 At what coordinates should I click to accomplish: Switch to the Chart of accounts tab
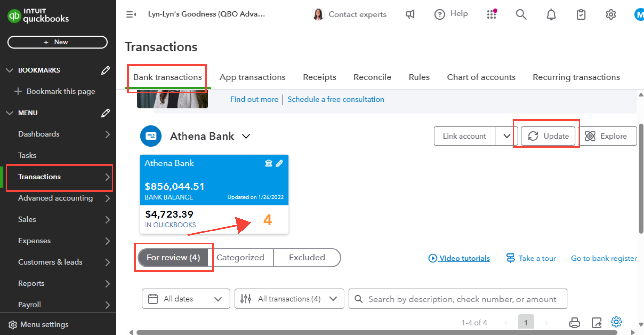pos(481,77)
